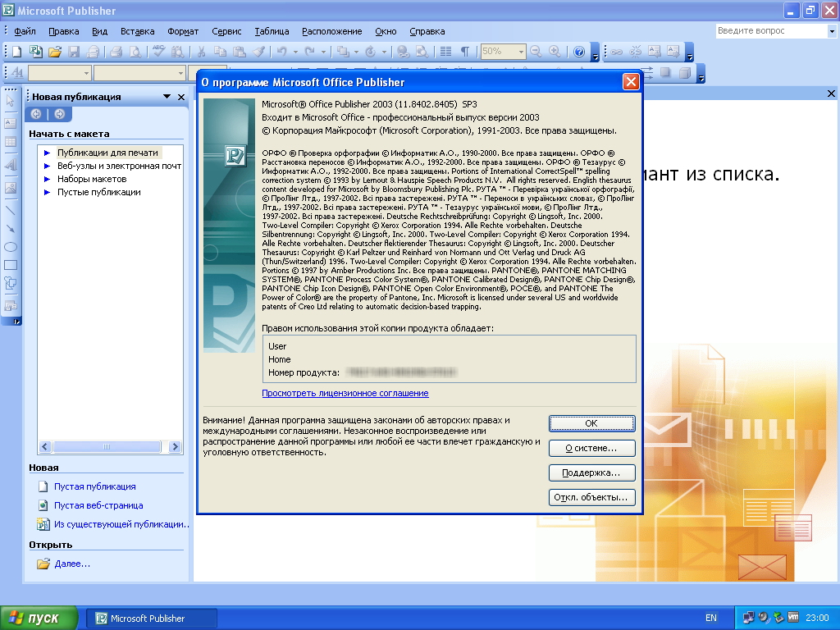Screen dimensions: 840x630
Task: Select the arrow pointer tool in Objects toolbar
Action: [10, 101]
